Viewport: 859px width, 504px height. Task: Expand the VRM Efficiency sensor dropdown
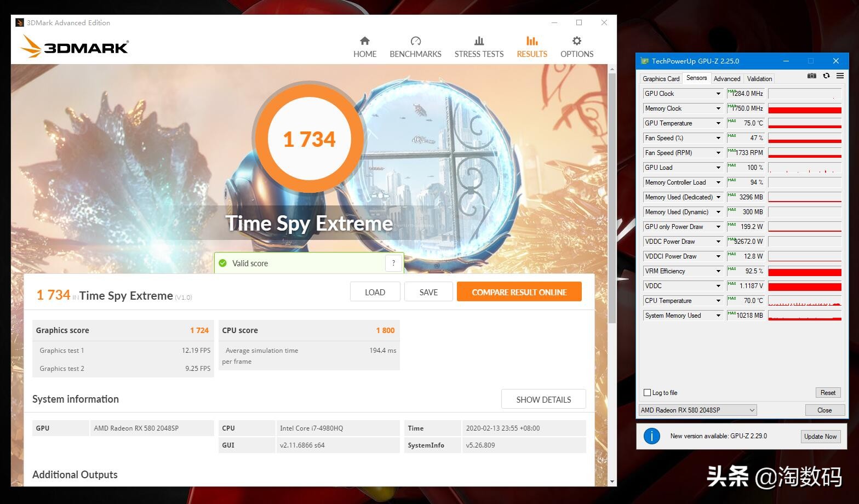(718, 271)
